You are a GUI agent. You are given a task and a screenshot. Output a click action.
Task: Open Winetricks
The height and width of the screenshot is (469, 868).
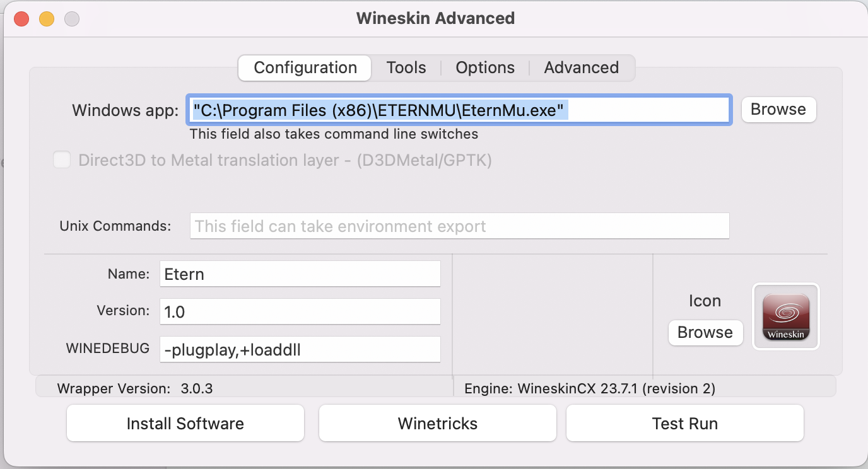coord(438,424)
